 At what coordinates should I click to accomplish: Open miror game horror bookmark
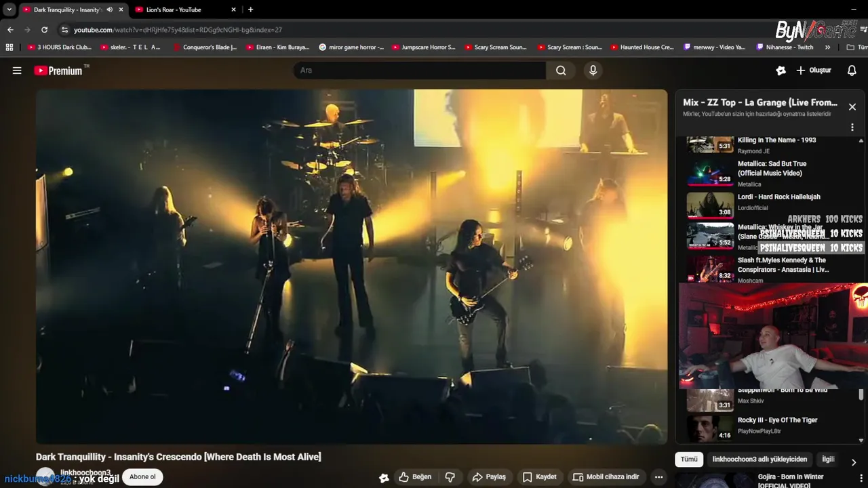click(351, 47)
